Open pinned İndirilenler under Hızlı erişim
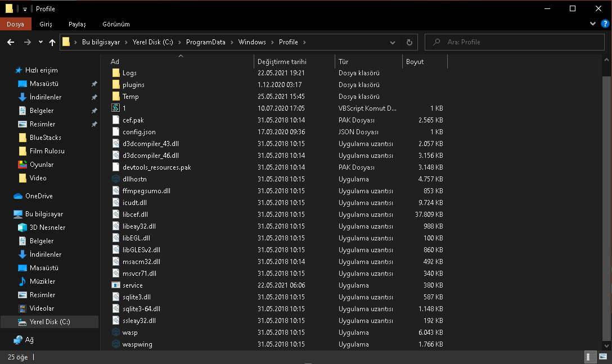Viewport: 612px width, 364px height. pos(45,97)
